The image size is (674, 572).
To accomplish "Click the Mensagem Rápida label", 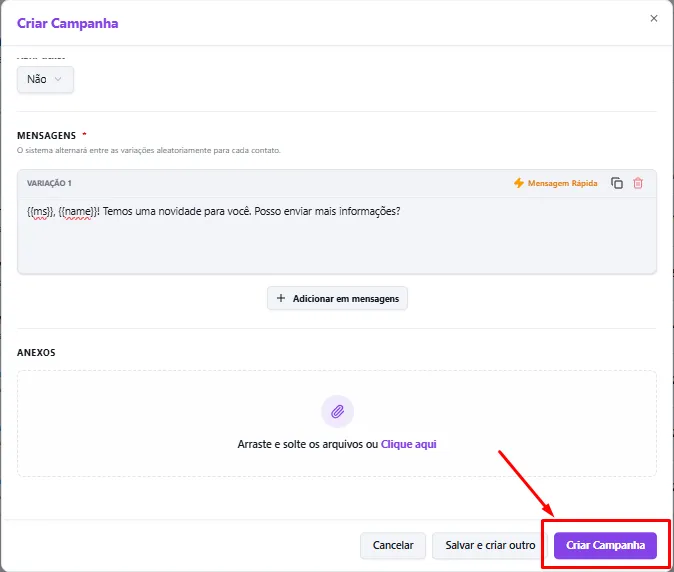I will click(562, 184).
